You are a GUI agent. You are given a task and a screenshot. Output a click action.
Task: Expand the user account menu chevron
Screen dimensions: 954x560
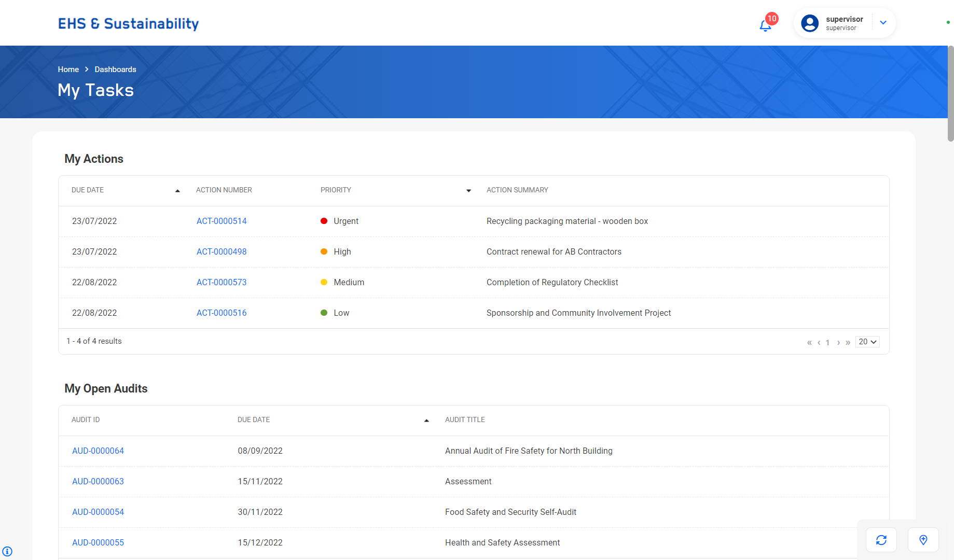pyautogui.click(x=882, y=23)
